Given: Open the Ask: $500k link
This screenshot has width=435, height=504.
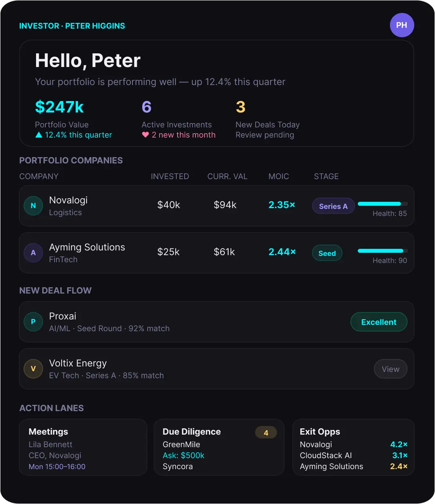Looking at the screenshot, I should 183,455.
